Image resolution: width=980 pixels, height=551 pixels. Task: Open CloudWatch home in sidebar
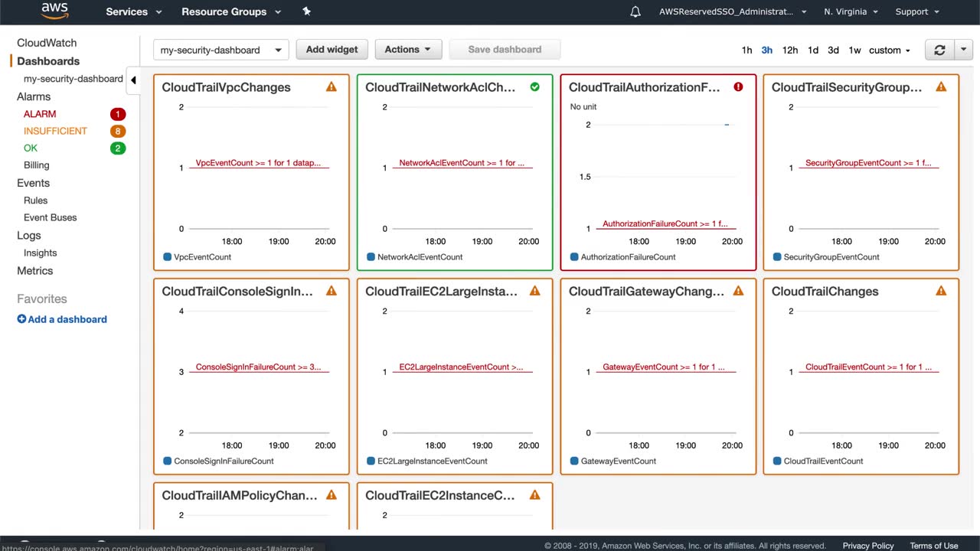[x=47, y=43]
